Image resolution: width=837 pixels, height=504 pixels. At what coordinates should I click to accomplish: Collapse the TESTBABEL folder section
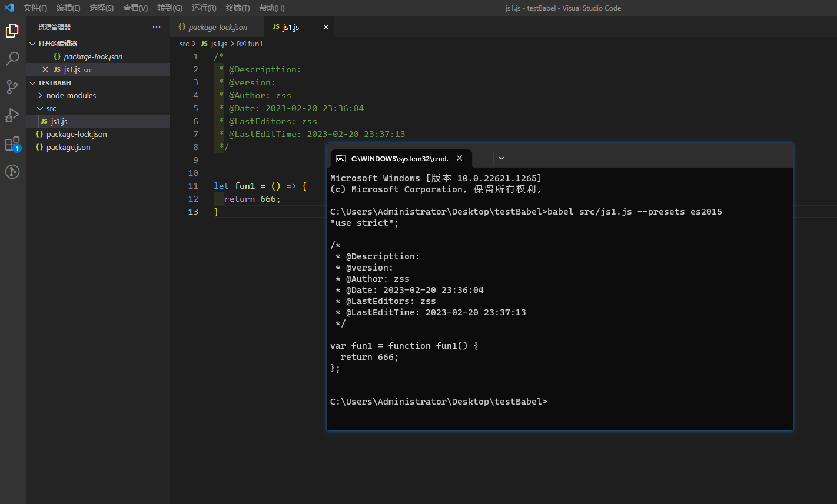(32, 83)
